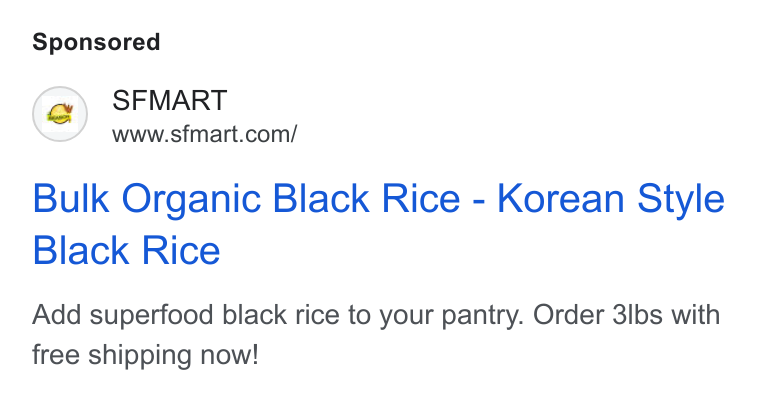The image size is (760, 398).
Task: Click the SFMART circular logo icon
Action: (x=60, y=114)
